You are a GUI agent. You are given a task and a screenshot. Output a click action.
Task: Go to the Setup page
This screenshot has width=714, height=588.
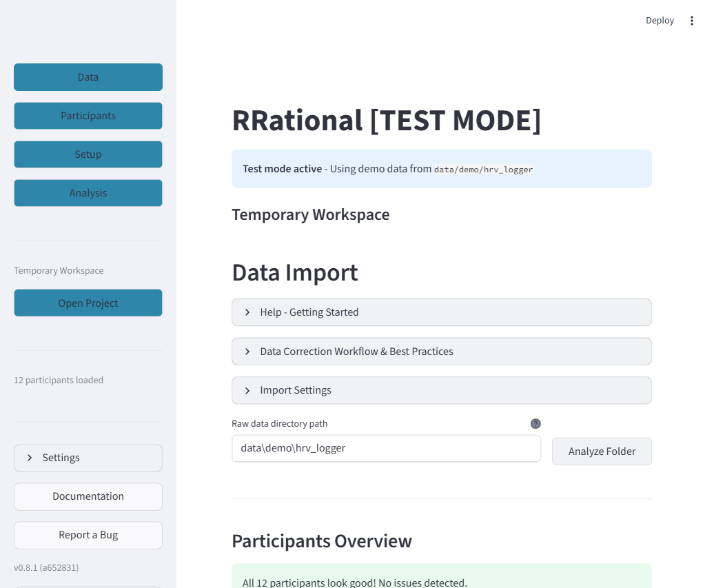click(88, 154)
